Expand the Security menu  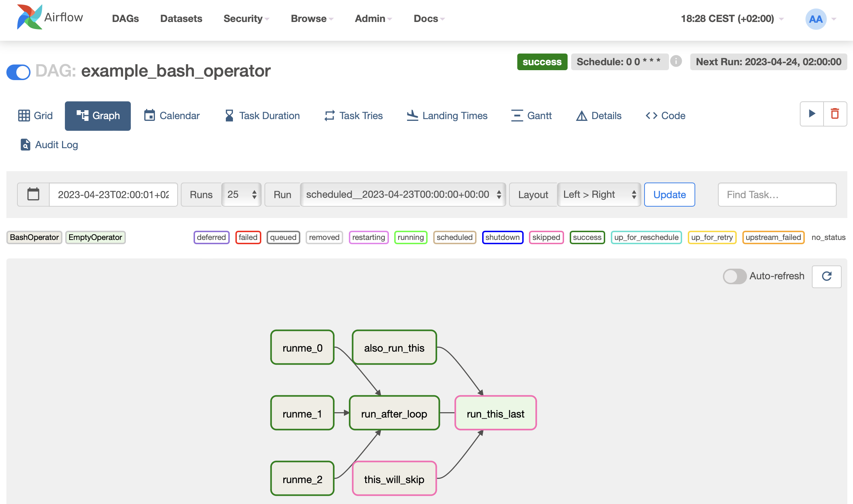[246, 18]
